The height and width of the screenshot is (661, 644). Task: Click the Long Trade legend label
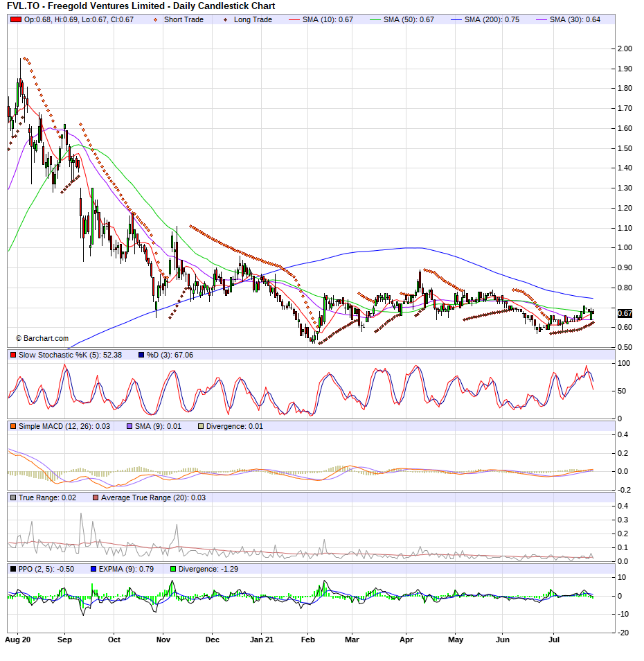pos(253,19)
